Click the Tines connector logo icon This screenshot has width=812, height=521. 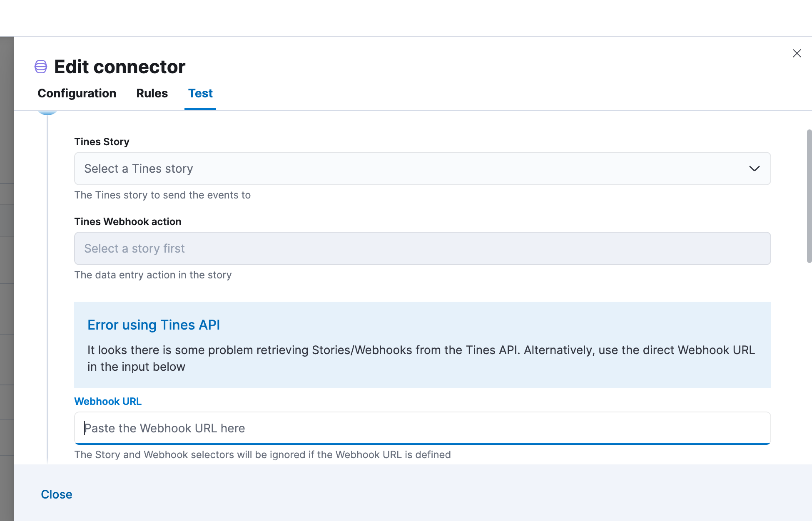pos(41,67)
